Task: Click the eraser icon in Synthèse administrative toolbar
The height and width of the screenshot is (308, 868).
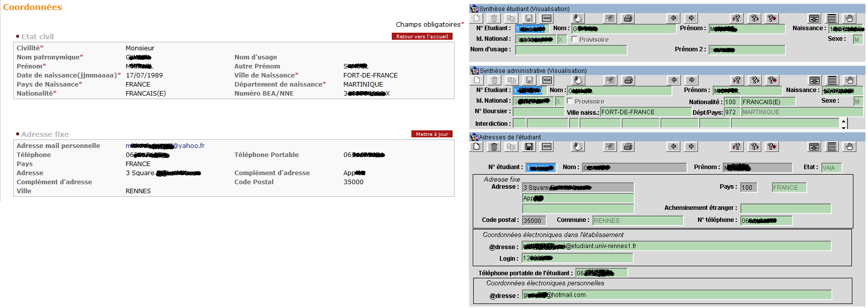Action: 578,80
